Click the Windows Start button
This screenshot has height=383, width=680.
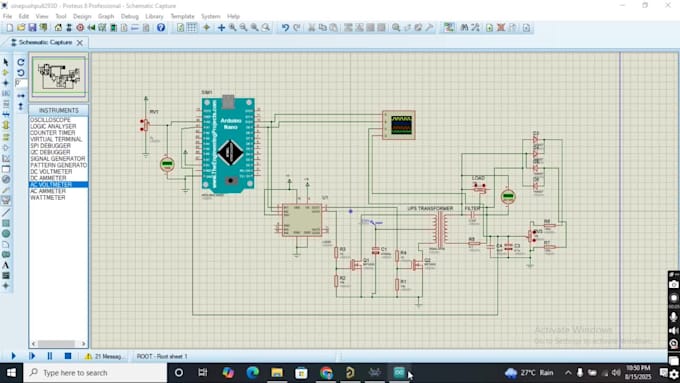pyautogui.click(x=11, y=373)
